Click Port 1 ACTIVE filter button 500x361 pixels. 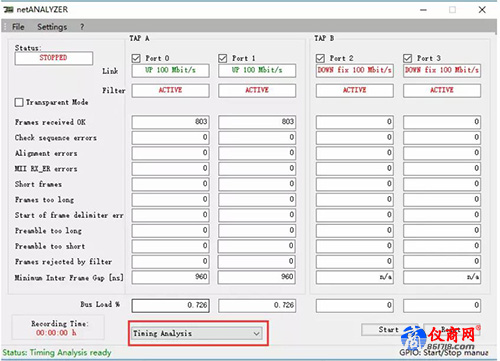pyautogui.click(x=257, y=90)
